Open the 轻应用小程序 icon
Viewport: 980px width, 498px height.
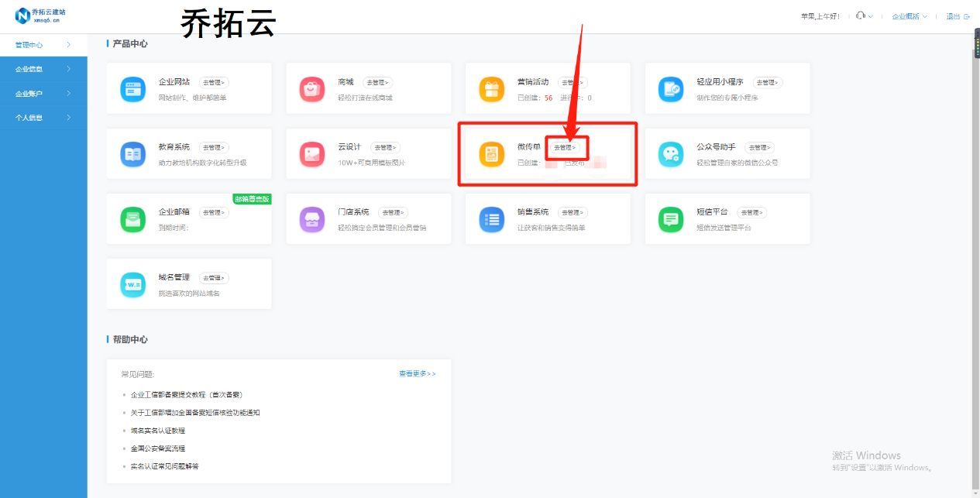671,89
